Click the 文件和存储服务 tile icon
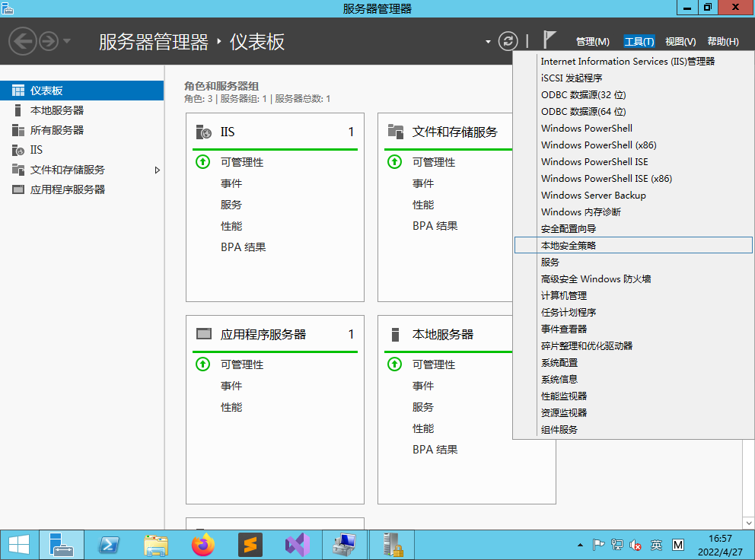This screenshot has width=755, height=560. coord(395,132)
